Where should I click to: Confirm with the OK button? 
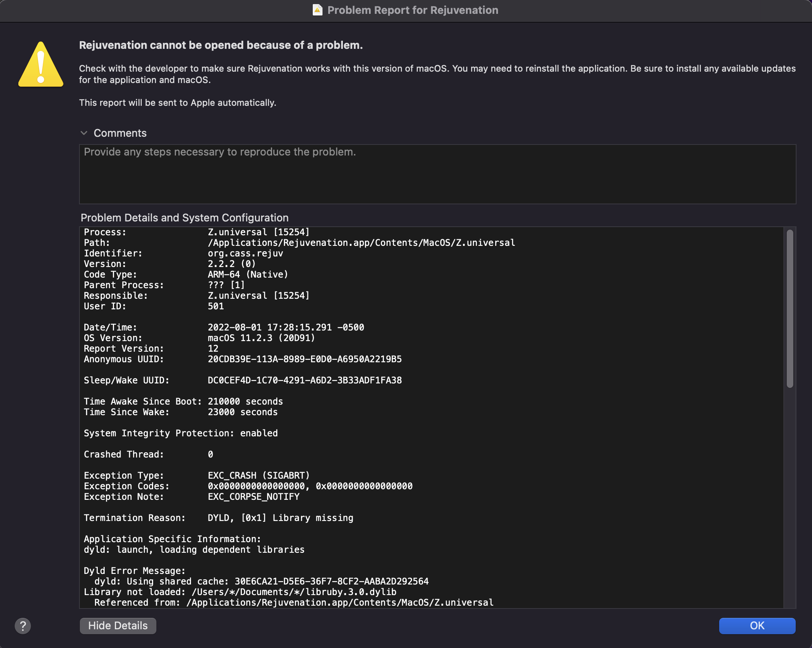(x=757, y=626)
